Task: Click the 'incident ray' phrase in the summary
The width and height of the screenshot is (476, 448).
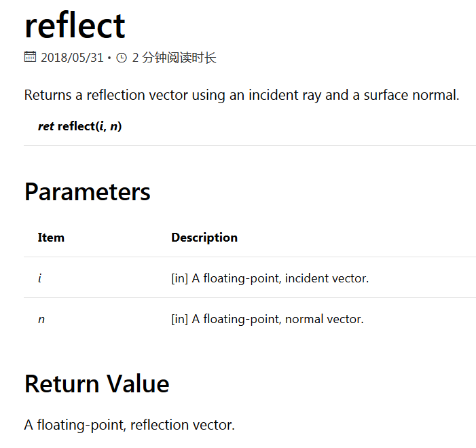Action: (285, 95)
